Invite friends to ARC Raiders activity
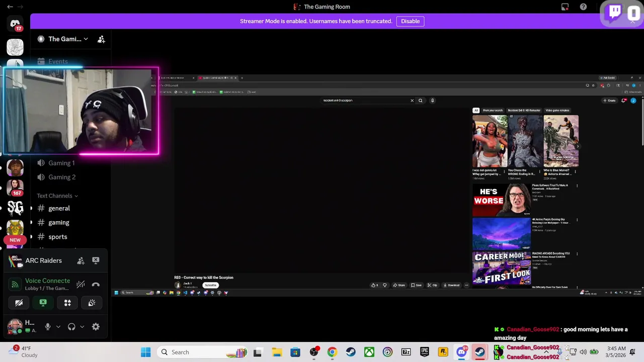The height and width of the screenshot is (362, 644). (80, 260)
